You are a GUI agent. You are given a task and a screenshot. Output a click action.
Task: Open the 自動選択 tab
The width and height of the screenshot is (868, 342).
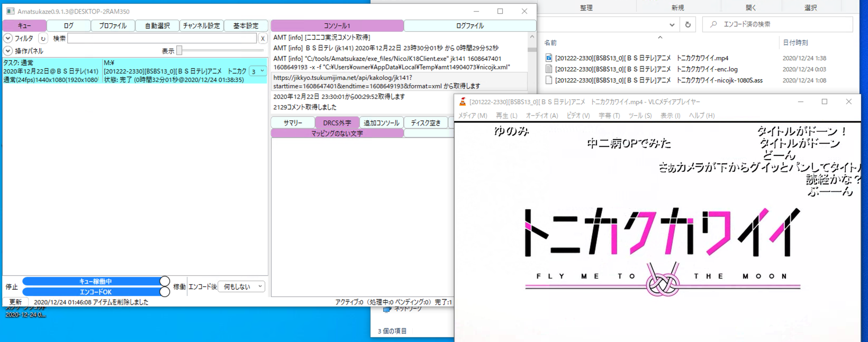157,25
